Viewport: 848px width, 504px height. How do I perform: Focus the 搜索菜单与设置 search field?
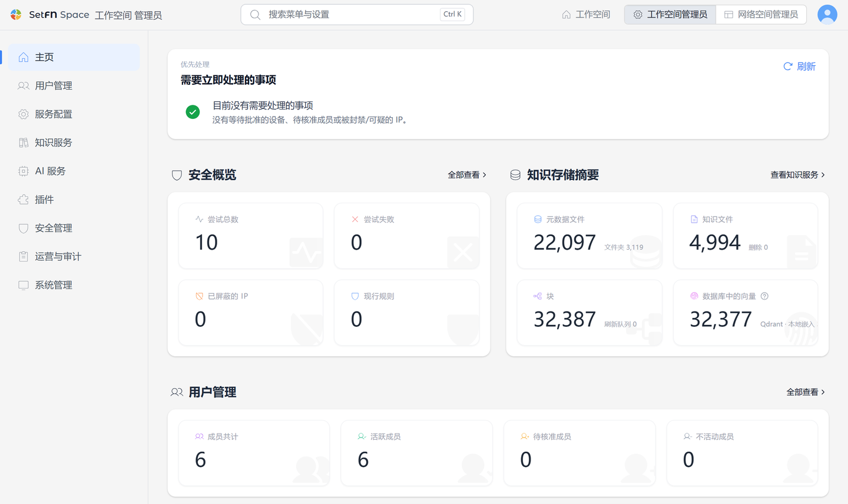tap(357, 15)
